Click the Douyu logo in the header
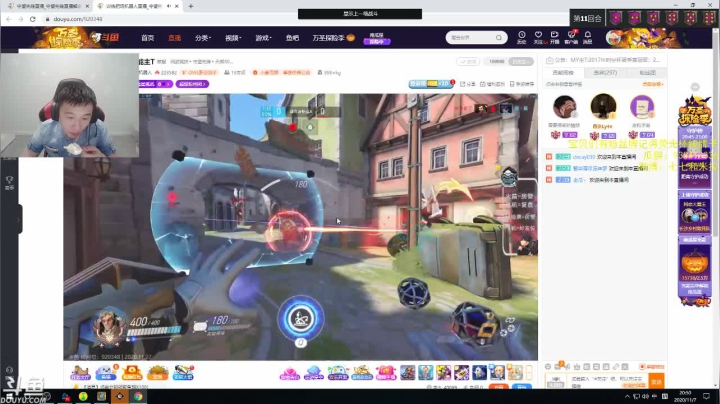 click(104, 37)
